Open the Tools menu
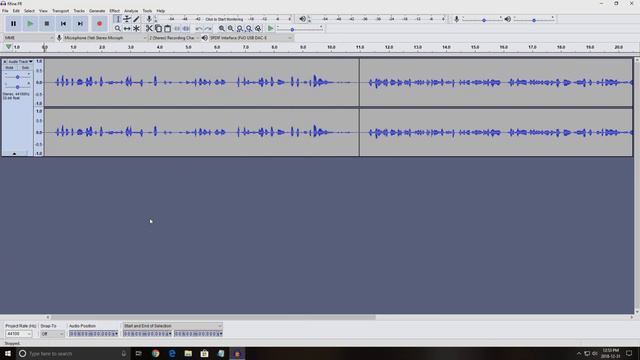The width and height of the screenshot is (640, 360). tap(147, 11)
